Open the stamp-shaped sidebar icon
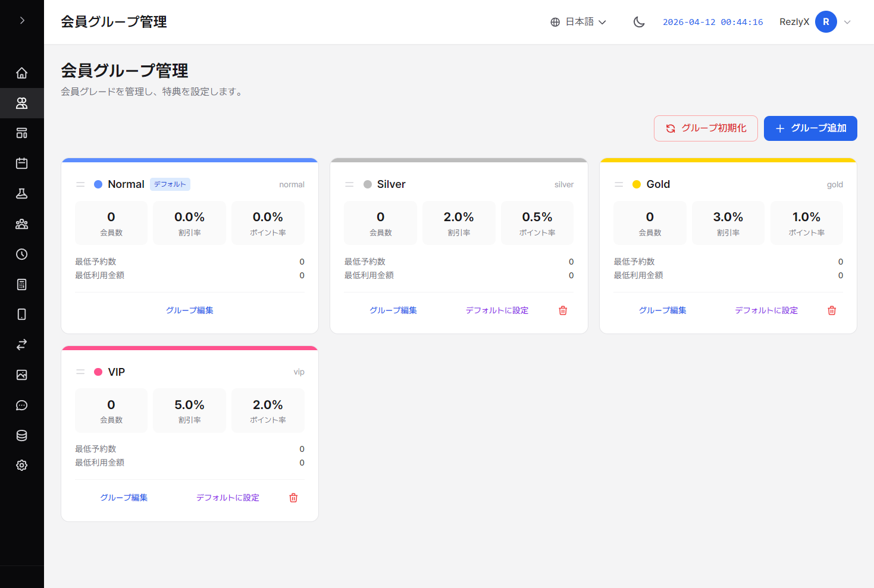 tap(22, 194)
